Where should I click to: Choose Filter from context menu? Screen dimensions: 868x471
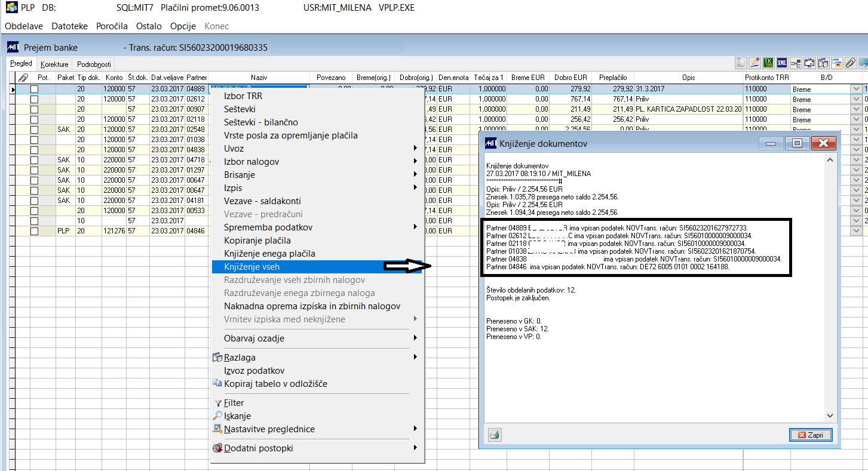pyautogui.click(x=318, y=402)
